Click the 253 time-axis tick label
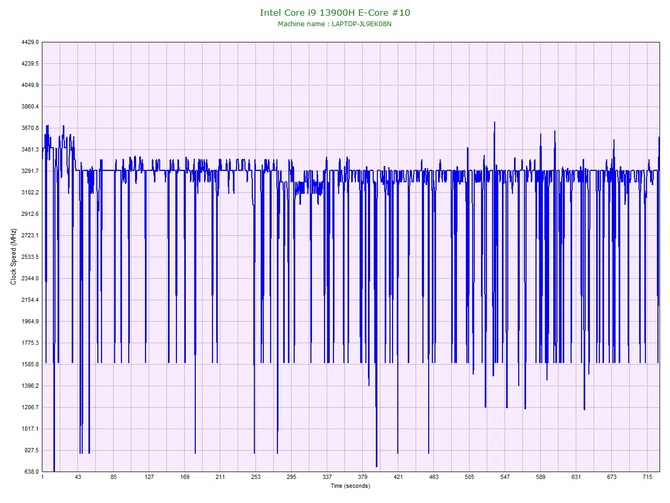The width and height of the screenshot is (670, 503). 256,477
